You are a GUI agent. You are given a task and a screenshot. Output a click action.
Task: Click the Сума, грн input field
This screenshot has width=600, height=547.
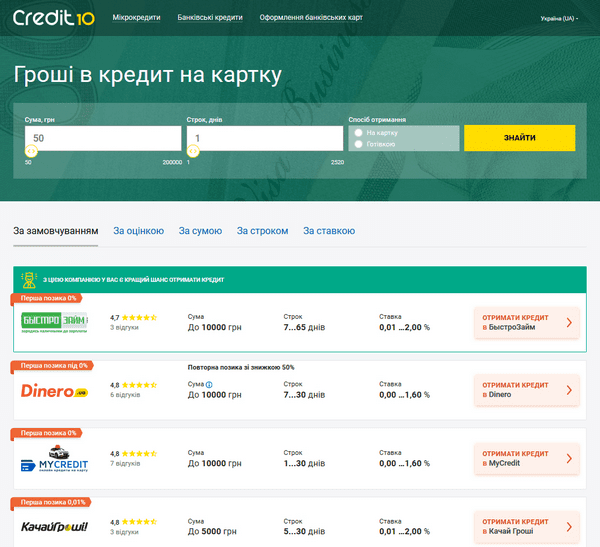(103, 138)
